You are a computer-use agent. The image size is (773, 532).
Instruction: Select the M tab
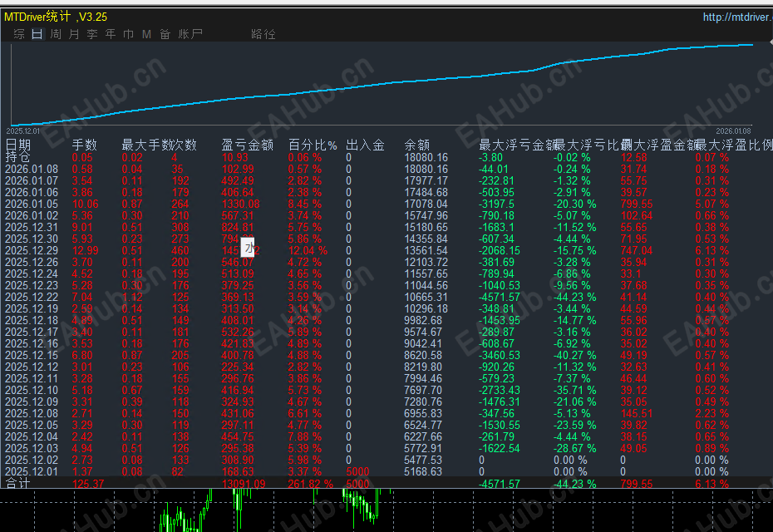[x=146, y=34]
